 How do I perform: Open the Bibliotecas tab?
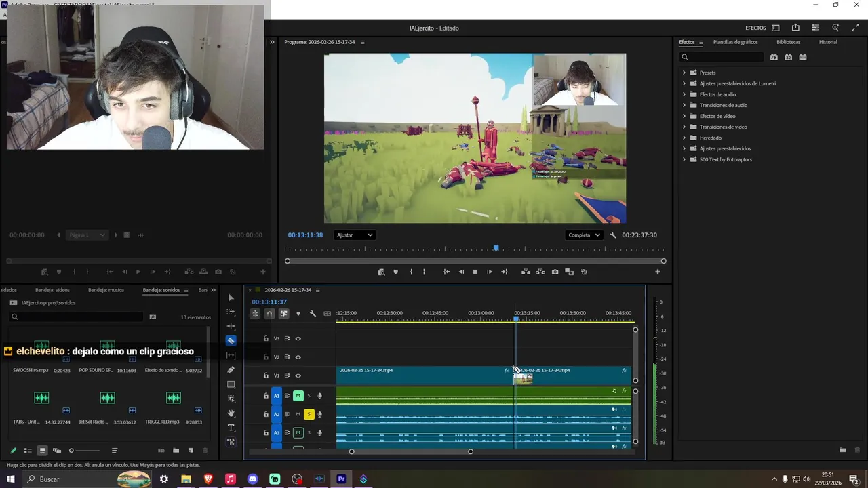[x=789, y=42]
